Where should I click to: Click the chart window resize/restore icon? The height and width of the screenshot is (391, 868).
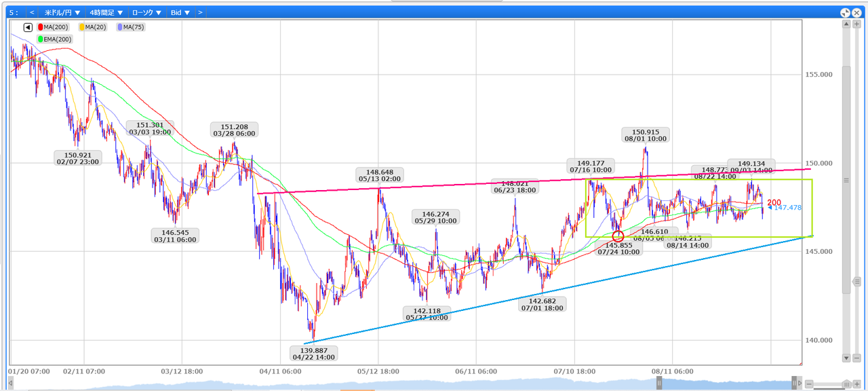[x=846, y=12]
